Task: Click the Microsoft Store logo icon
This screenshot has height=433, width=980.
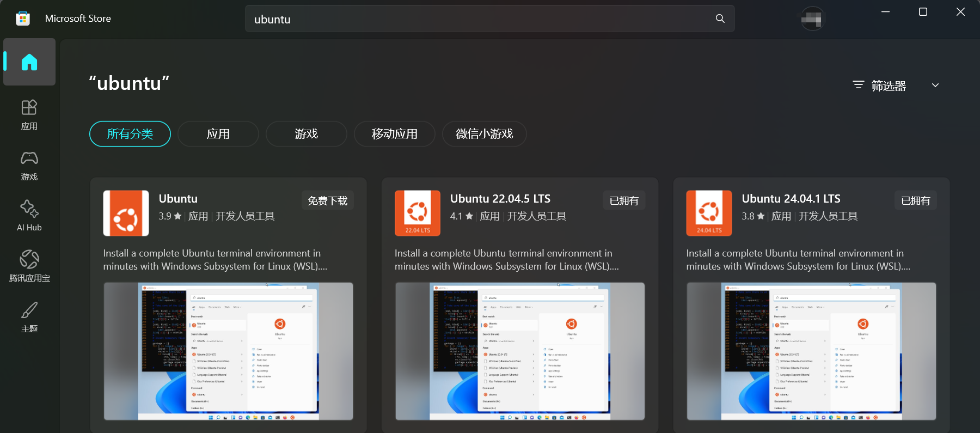Action: pos(23,19)
